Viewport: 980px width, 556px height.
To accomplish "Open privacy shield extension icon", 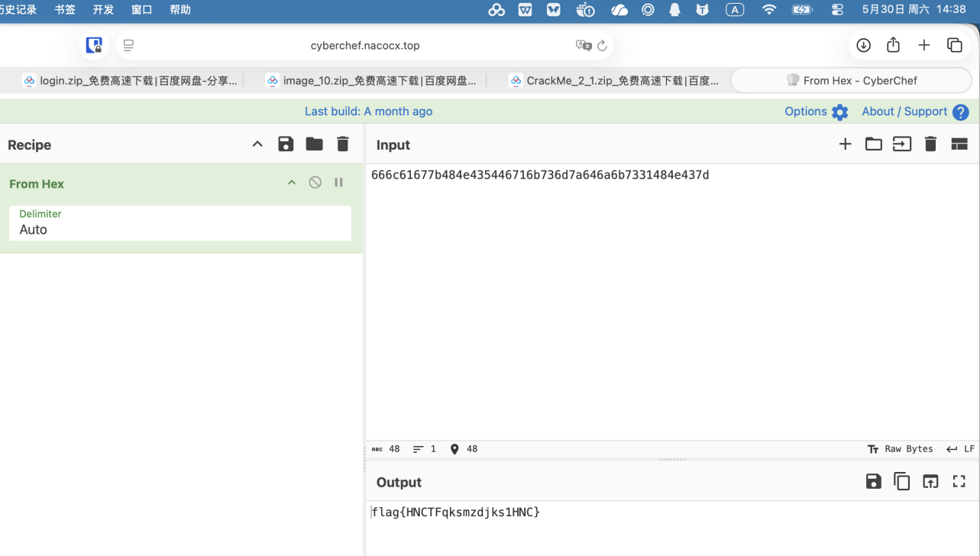I will (x=94, y=46).
